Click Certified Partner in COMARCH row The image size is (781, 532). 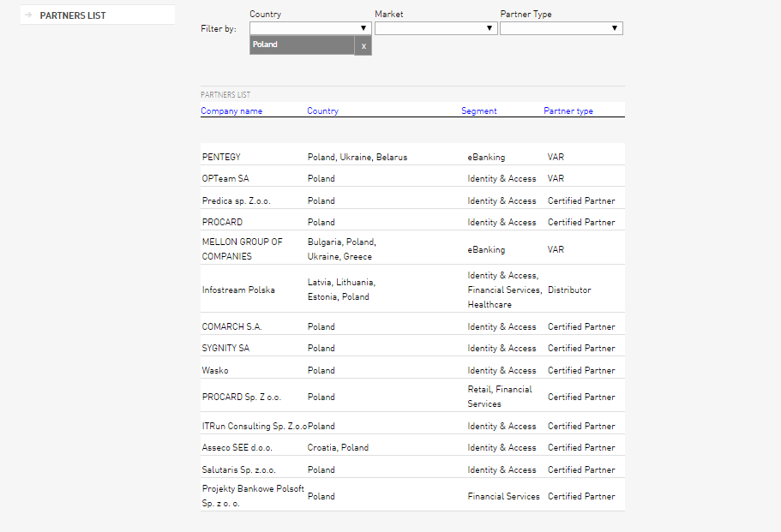pyautogui.click(x=581, y=326)
